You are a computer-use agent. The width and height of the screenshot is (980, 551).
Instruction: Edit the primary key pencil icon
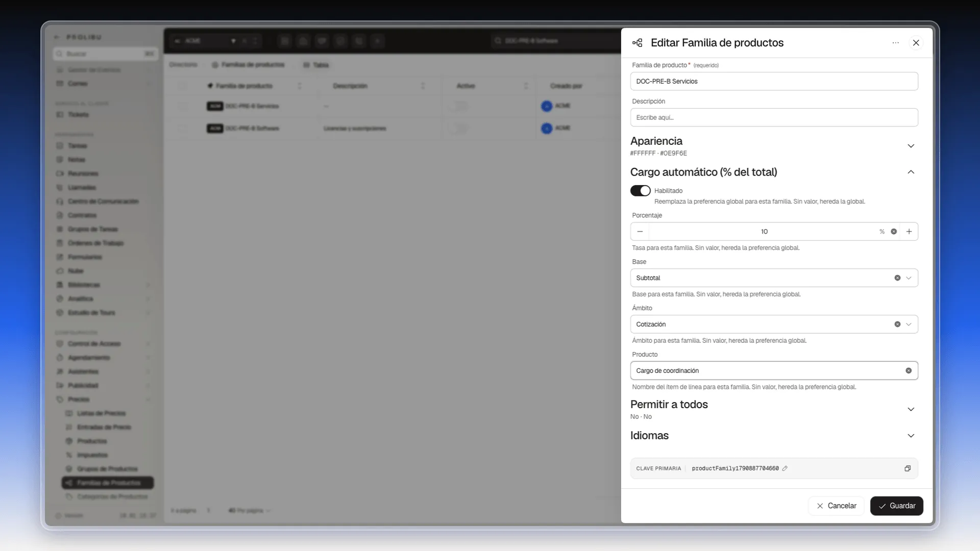tap(785, 468)
